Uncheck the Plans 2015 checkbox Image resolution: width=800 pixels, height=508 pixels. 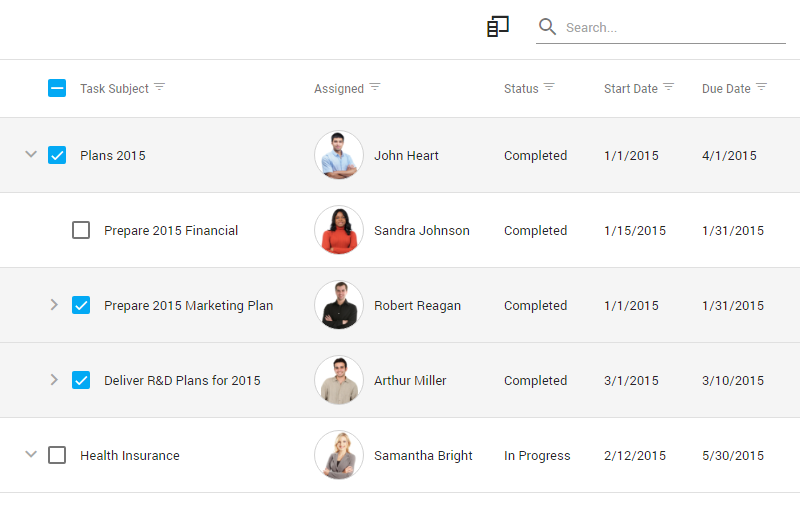tap(57, 155)
